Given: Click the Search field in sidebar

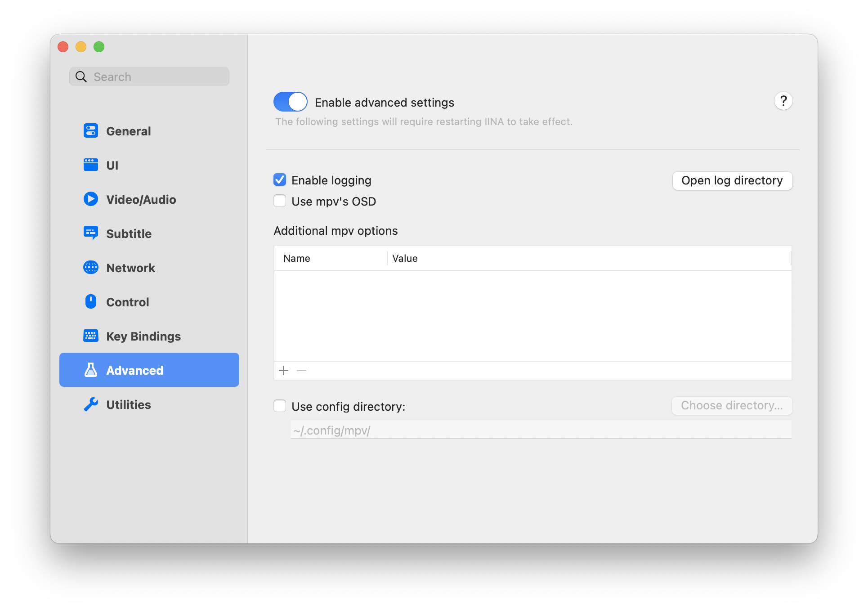Looking at the screenshot, I should pyautogui.click(x=149, y=76).
